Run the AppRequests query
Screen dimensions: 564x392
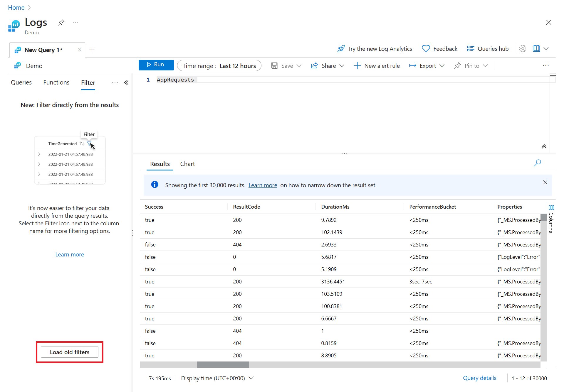(156, 65)
